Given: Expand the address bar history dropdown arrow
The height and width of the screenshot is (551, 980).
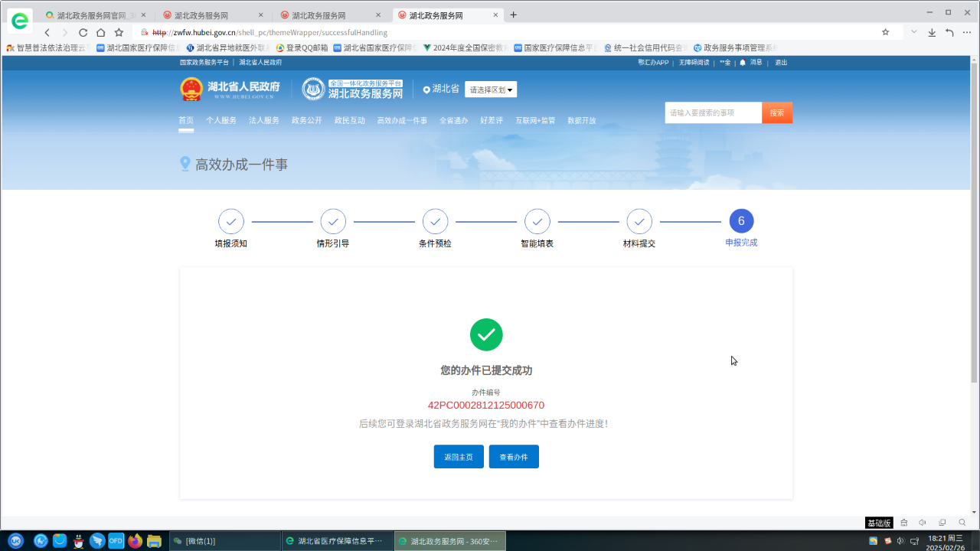Looking at the screenshot, I should (913, 32).
